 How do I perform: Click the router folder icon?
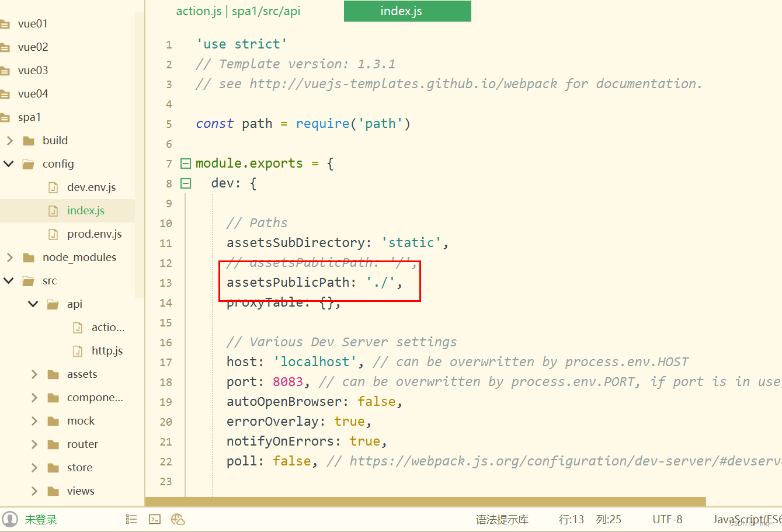(53, 444)
